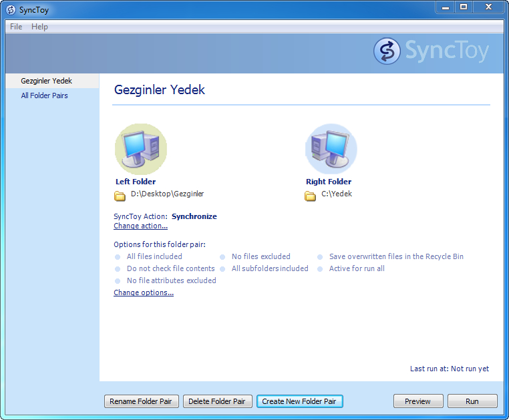Click the left folder path D:\Desktop\Gezginler
The height and width of the screenshot is (420, 509).
coord(167,194)
